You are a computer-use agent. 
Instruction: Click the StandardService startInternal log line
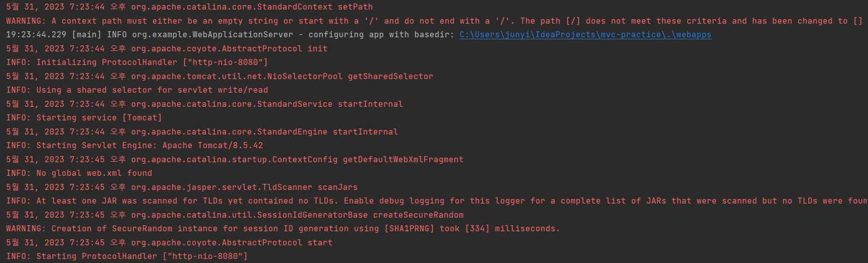click(x=205, y=104)
